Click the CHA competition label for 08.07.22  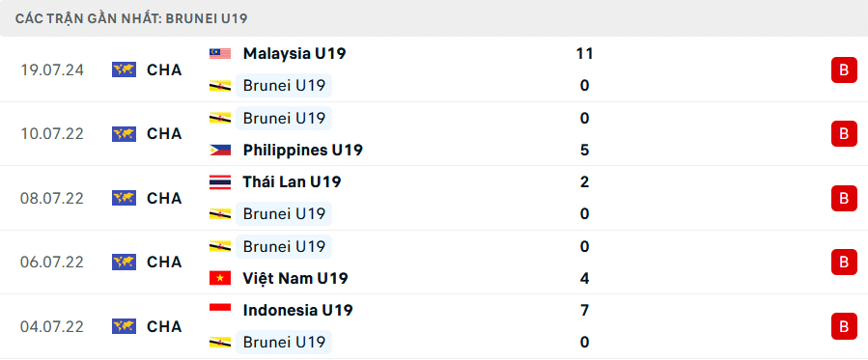pos(164,198)
